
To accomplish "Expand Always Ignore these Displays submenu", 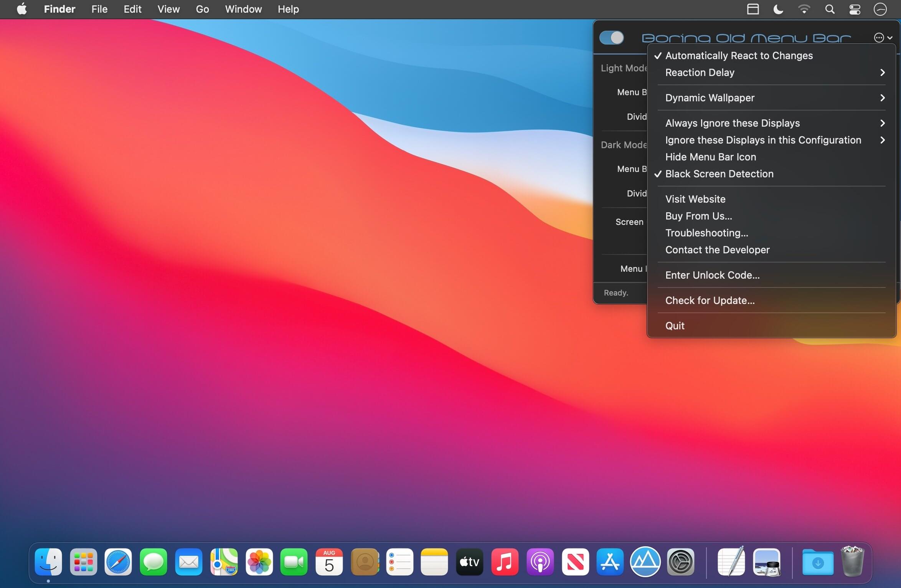I will [772, 123].
